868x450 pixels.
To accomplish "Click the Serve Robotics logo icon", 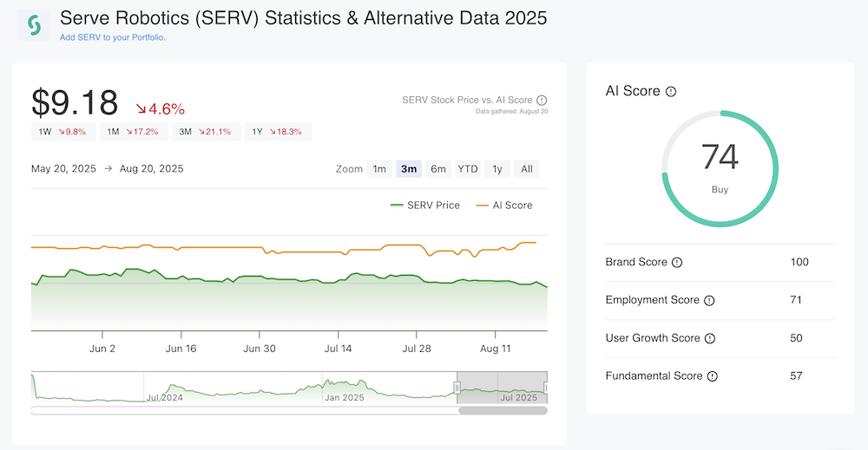I will point(34,26).
